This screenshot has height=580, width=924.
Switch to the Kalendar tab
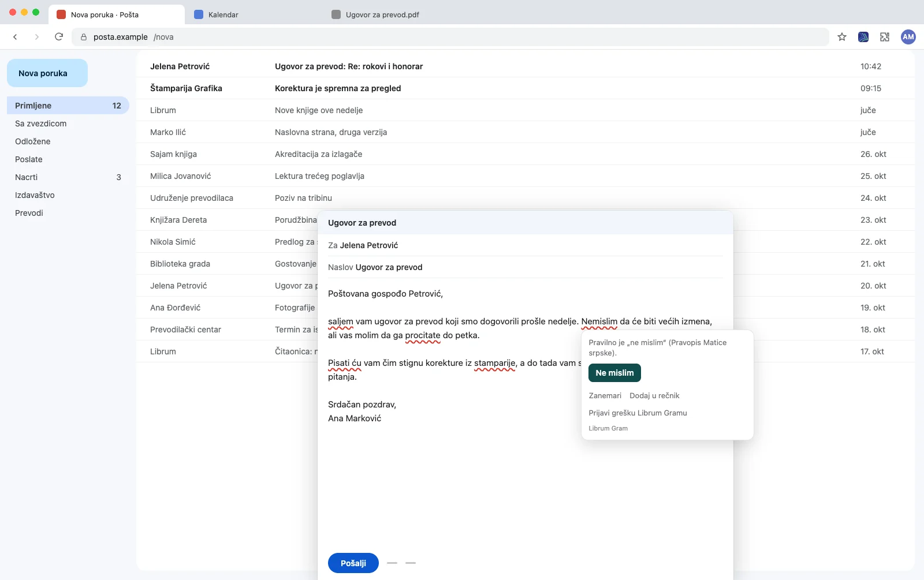pyautogui.click(x=254, y=14)
